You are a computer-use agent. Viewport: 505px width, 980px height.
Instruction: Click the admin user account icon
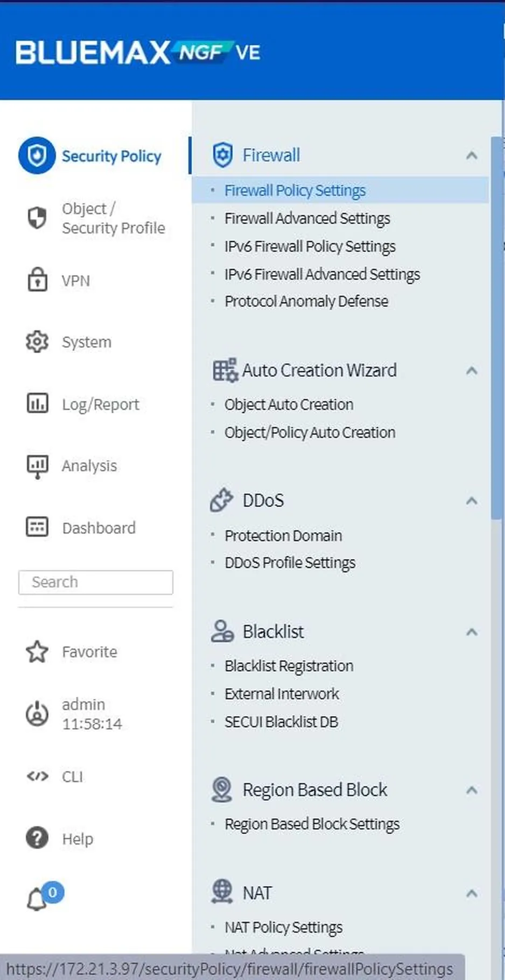(x=37, y=714)
